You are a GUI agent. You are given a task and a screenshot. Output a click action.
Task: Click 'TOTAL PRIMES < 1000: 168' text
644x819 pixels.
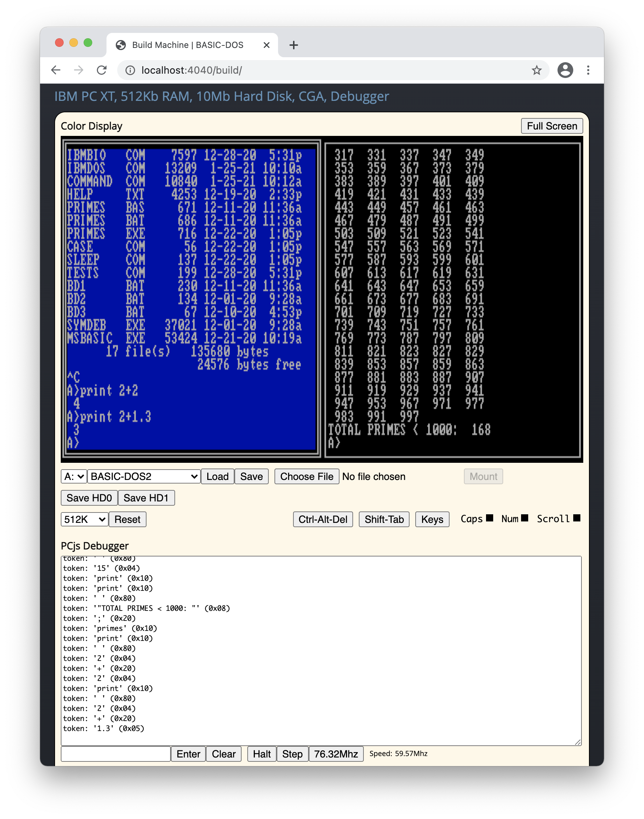click(409, 429)
